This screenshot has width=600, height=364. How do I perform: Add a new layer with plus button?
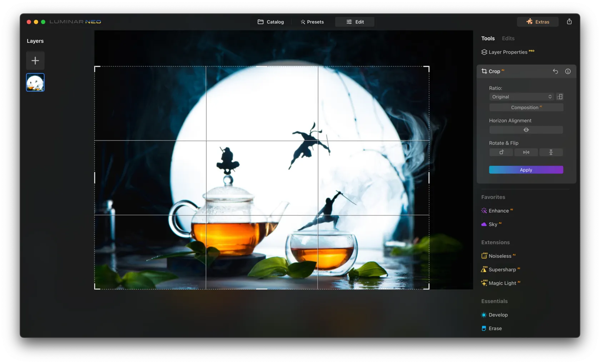pos(35,61)
